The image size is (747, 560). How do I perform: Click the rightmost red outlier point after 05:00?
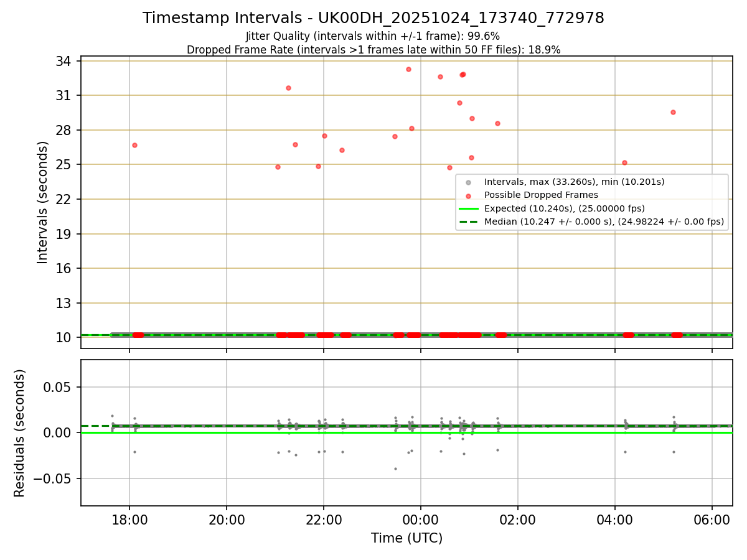(x=673, y=112)
